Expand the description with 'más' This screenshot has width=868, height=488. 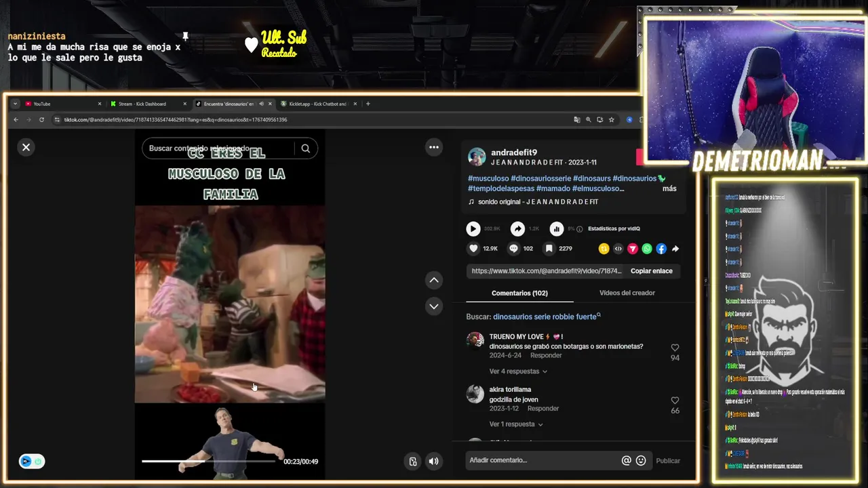click(x=669, y=188)
